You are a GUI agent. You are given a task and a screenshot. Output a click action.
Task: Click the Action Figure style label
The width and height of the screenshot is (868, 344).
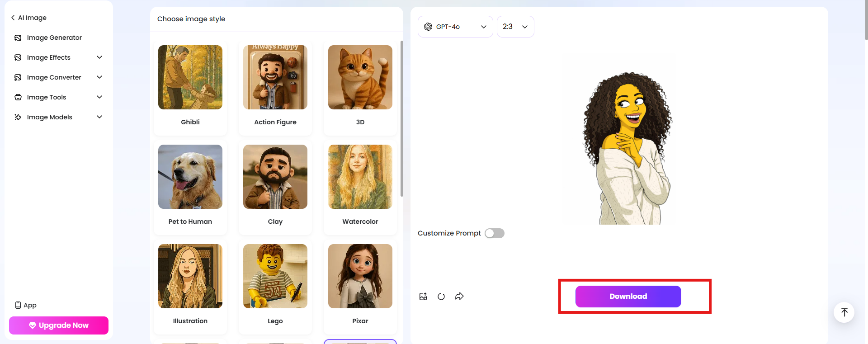click(275, 122)
